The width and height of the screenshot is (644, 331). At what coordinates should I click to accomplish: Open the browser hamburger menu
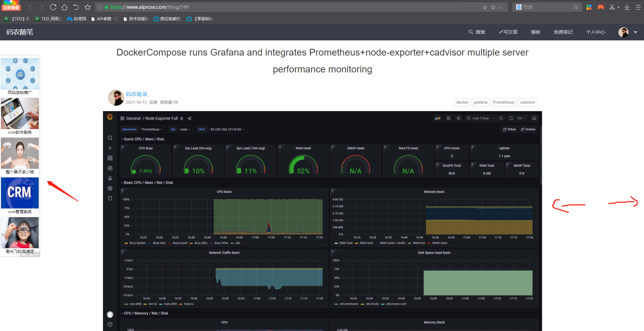[x=638, y=7]
